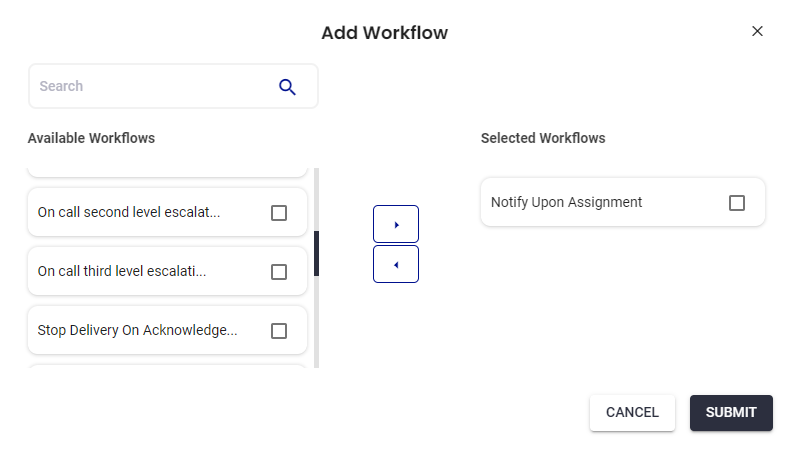The image size is (795, 452).
Task: Click the partially visible workflow card at list bottom
Action: [167, 366]
